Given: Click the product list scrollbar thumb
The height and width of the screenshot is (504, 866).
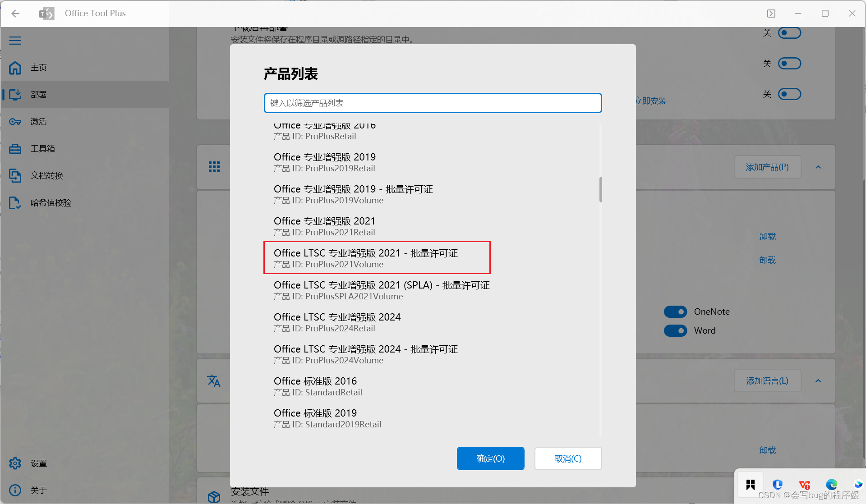Looking at the screenshot, I should tap(600, 190).
